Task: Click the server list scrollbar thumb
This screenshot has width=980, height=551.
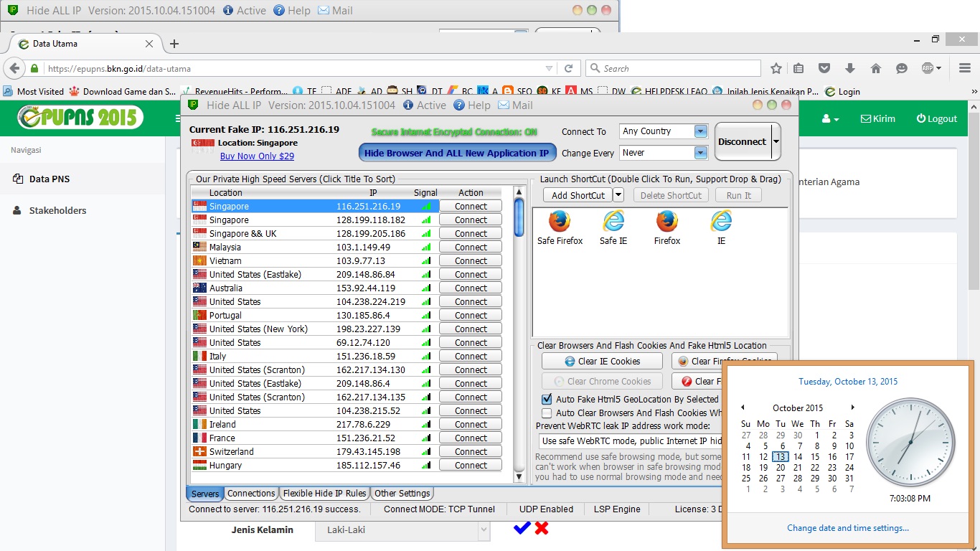Action: click(x=519, y=217)
